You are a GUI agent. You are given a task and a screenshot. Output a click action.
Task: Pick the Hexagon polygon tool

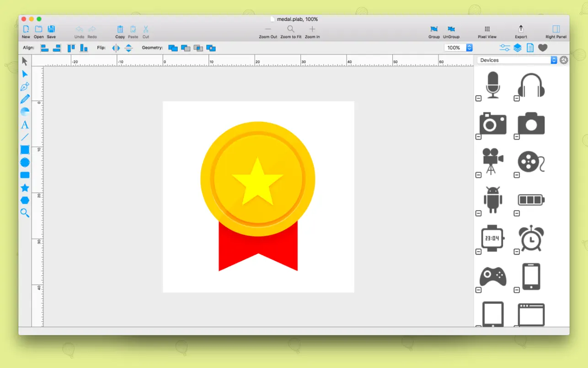(x=25, y=200)
